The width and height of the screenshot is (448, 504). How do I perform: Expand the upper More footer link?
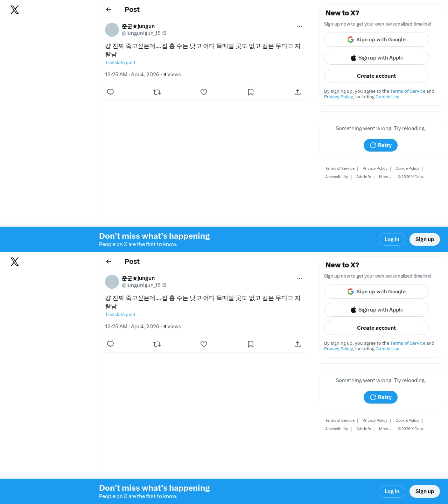386,177
